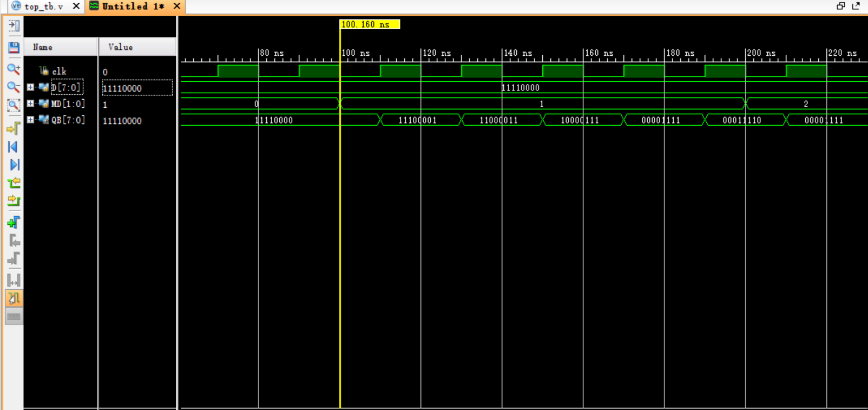Switch to the top_tb.v tab
The height and width of the screenshot is (410, 868).
[x=43, y=6]
